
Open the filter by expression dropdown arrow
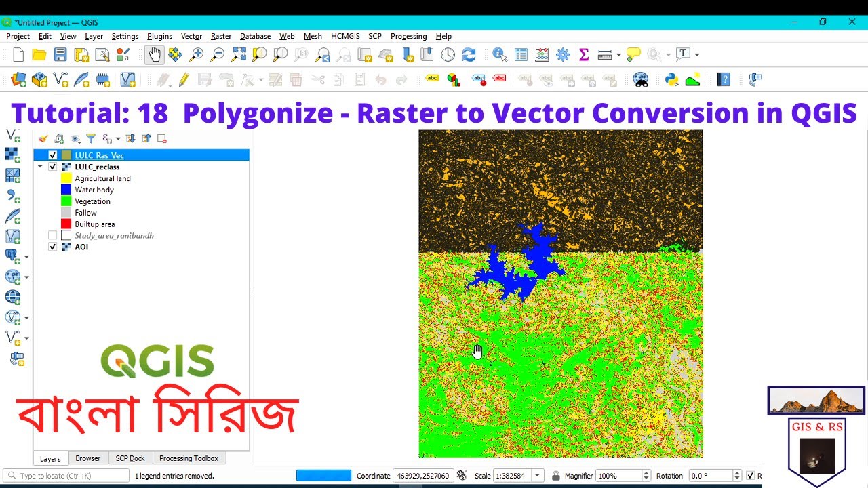118,138
